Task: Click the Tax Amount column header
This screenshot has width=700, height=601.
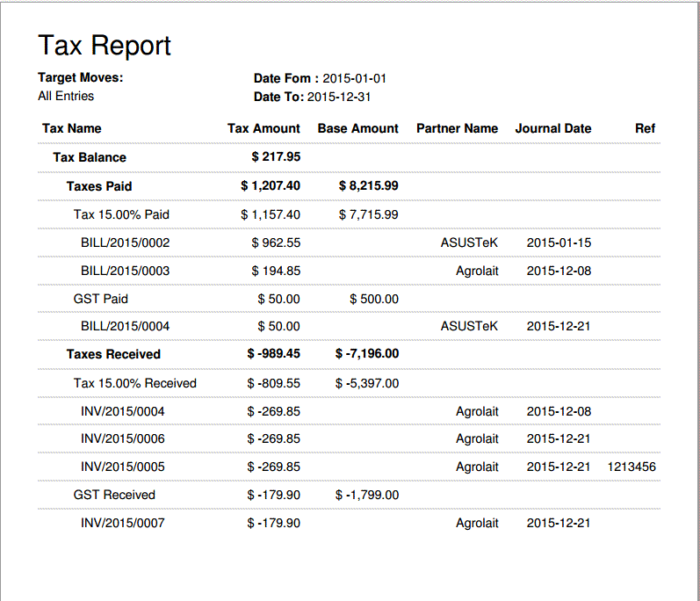Action: 263,128
